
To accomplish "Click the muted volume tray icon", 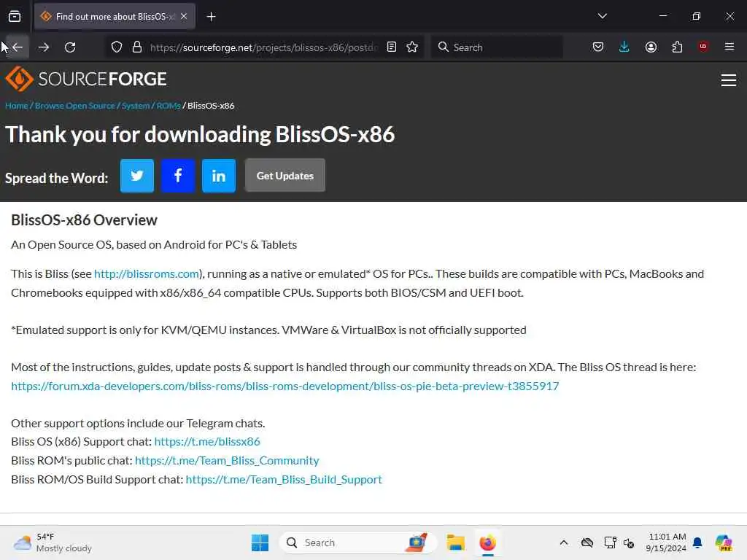I will [x=629, y=542].
